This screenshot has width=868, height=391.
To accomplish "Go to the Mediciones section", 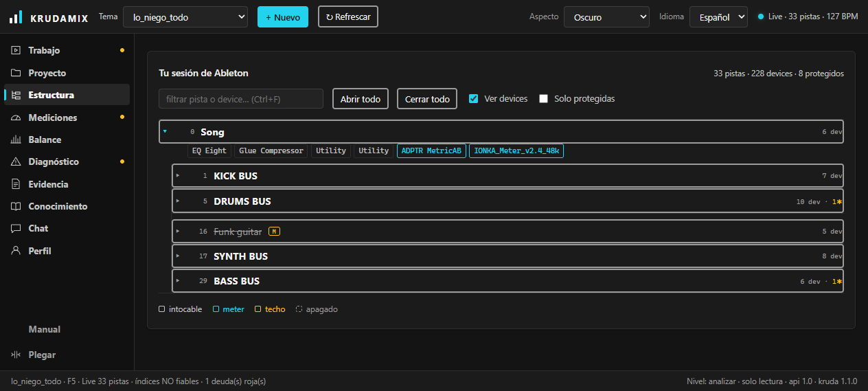I will coord(67,118).
